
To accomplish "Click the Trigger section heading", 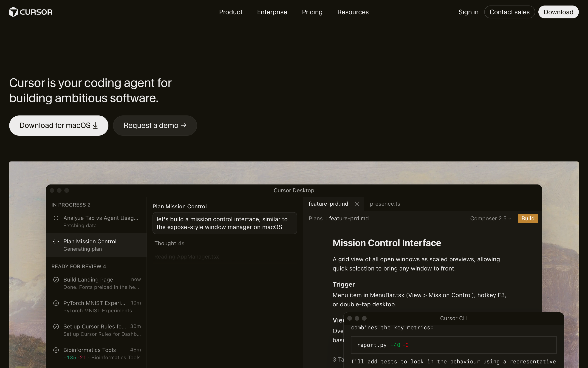I will (344, 284).
